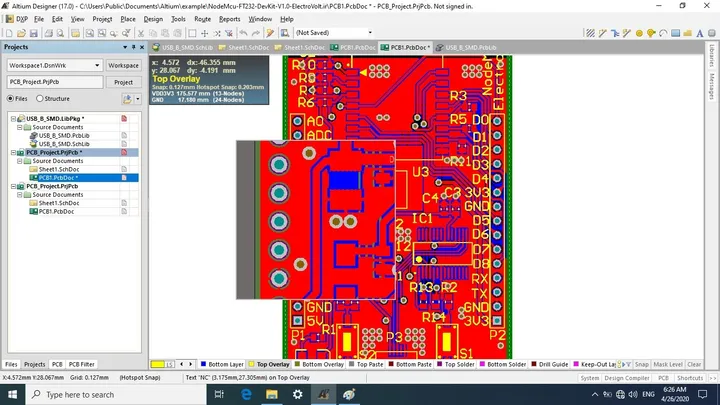Click the Save floppy disk icon
The height and width of the screenshot is (405, 720).
coord(34,33)
